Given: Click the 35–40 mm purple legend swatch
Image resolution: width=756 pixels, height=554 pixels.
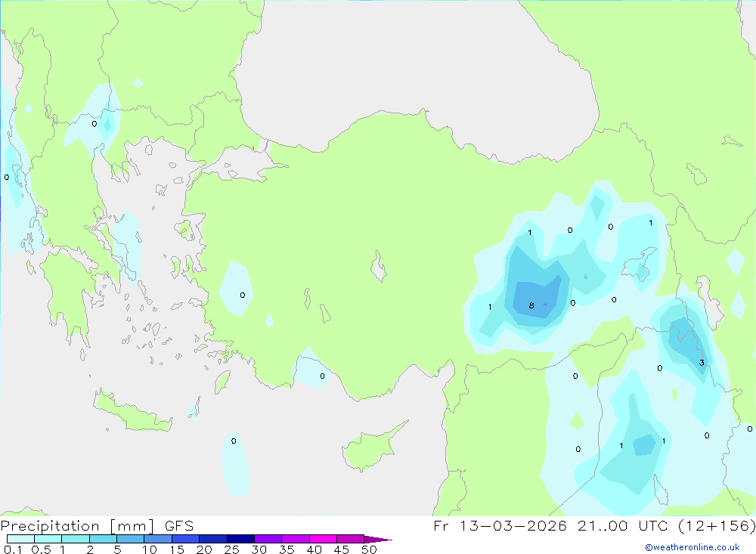Looking at the screenshot, I should pos(296,539).
